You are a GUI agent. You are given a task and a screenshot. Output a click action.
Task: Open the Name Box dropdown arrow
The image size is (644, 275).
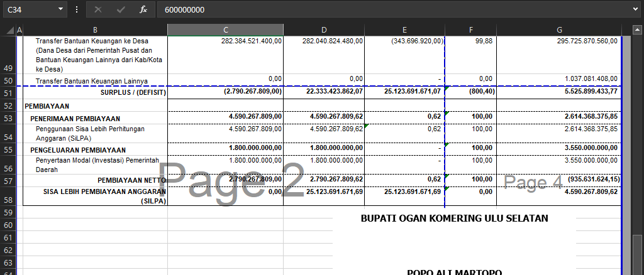click(x=61, y=9)
